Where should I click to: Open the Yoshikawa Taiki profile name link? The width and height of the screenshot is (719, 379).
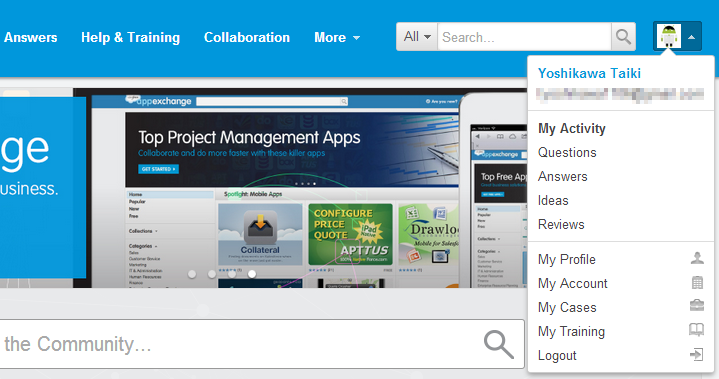(589, 73)
